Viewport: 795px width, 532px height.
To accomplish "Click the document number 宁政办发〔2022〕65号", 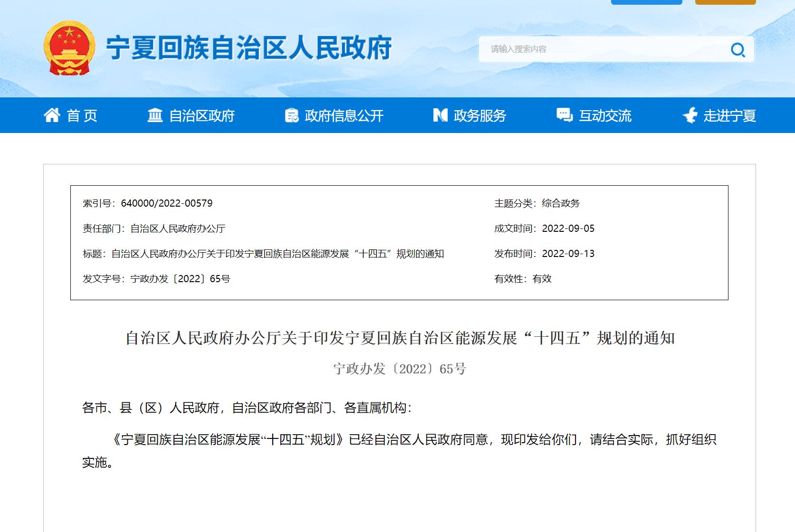I will pyautogui.click(x=397, y=368).
